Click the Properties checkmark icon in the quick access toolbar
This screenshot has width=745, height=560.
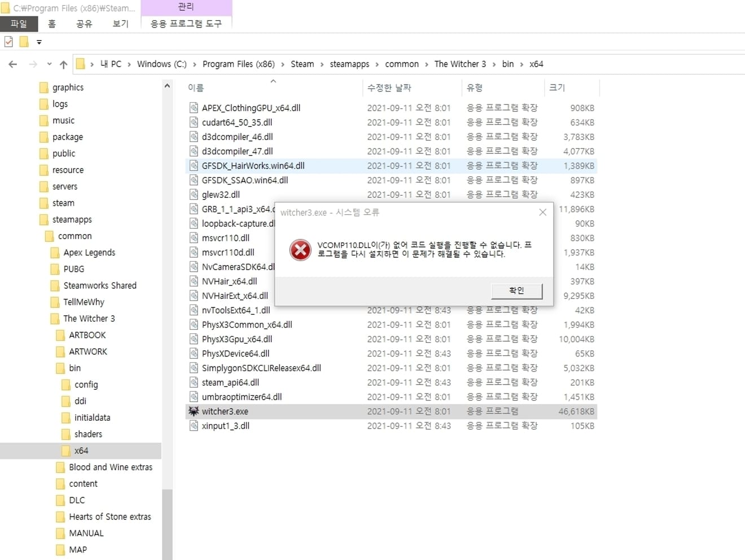point(8,42)
